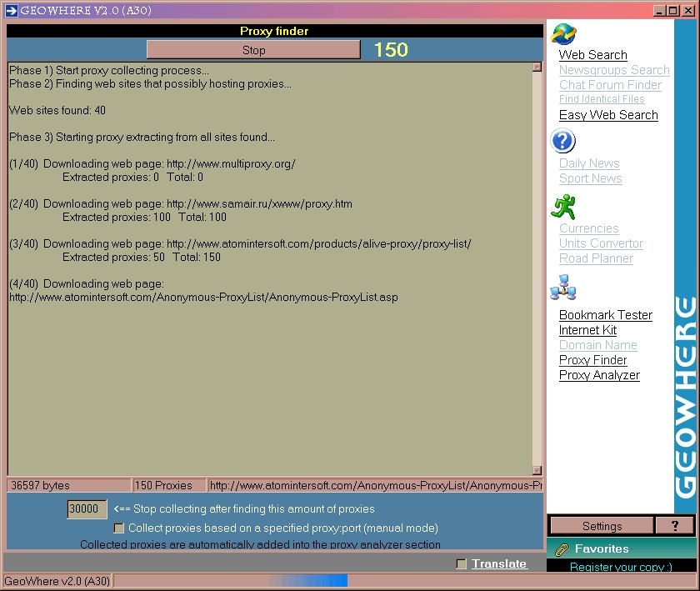Toggle the Translate checkbox
Viewport: 700px width, 591px height.
pyautogui.click(x=462, y=563)
